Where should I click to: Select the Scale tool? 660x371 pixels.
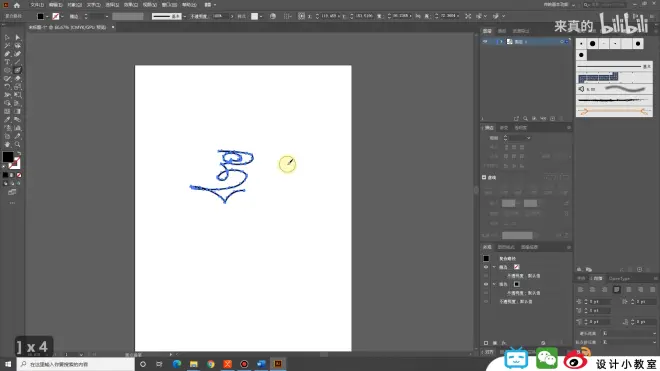18,87
